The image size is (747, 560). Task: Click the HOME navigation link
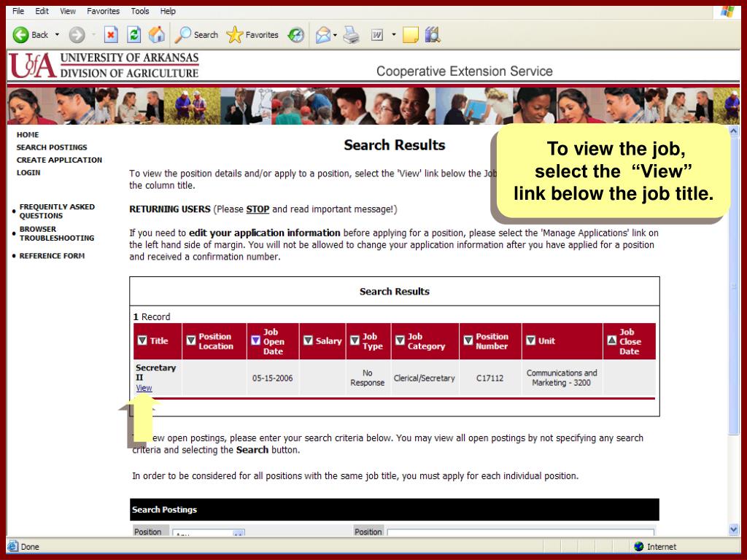28,135
